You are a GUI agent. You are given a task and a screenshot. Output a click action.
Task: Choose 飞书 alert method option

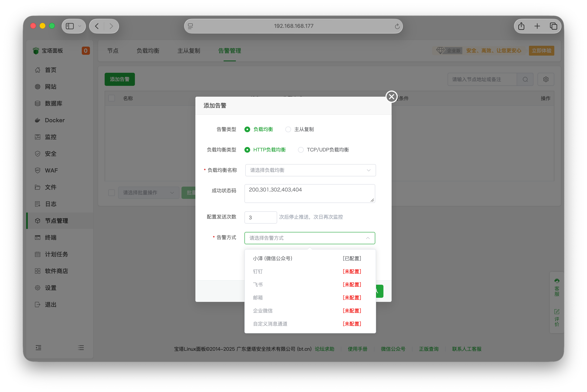pyautogui.click(x=310, y=284)
